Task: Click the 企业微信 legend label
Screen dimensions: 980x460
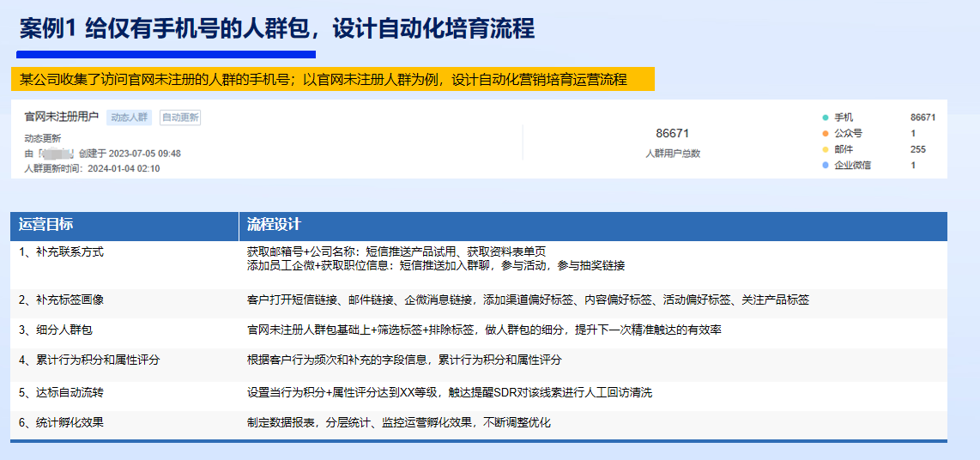Action: pos(852,165)
